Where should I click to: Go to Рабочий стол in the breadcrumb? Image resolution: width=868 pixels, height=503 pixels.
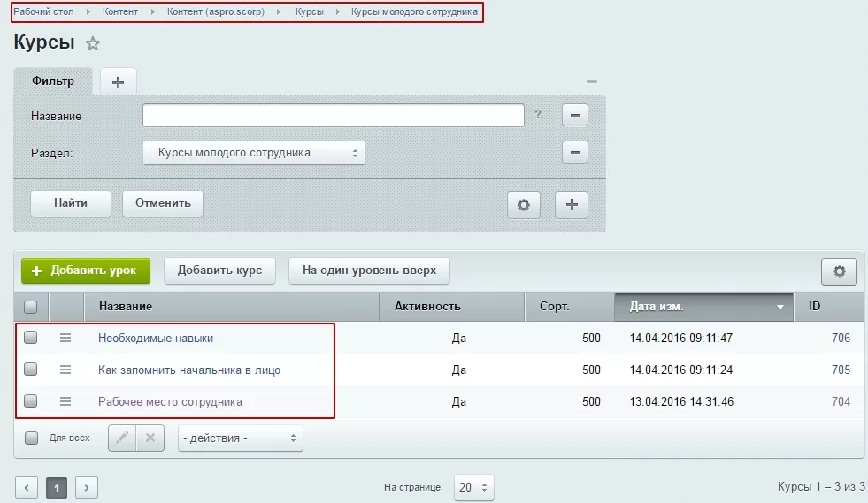point(43,11)
